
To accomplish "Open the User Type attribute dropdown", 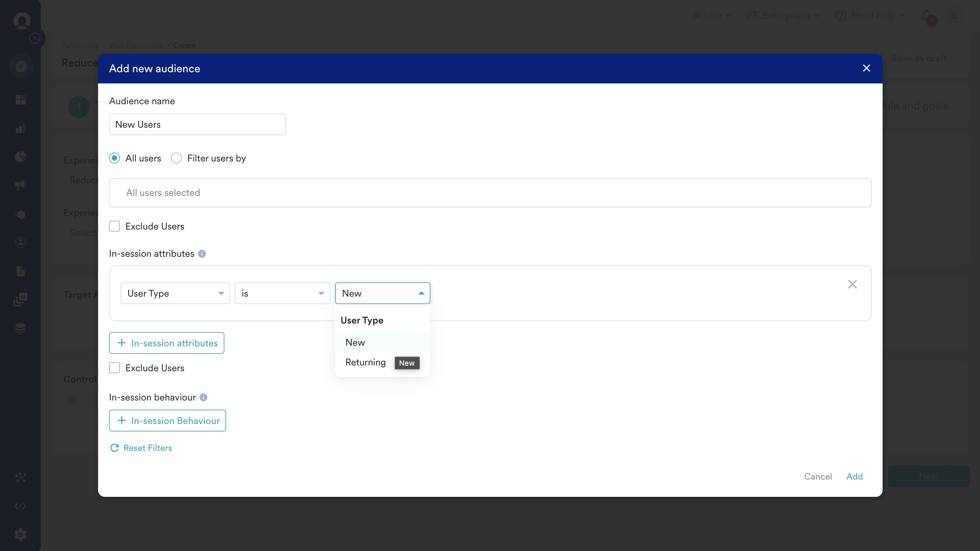I will click(175, 294).
